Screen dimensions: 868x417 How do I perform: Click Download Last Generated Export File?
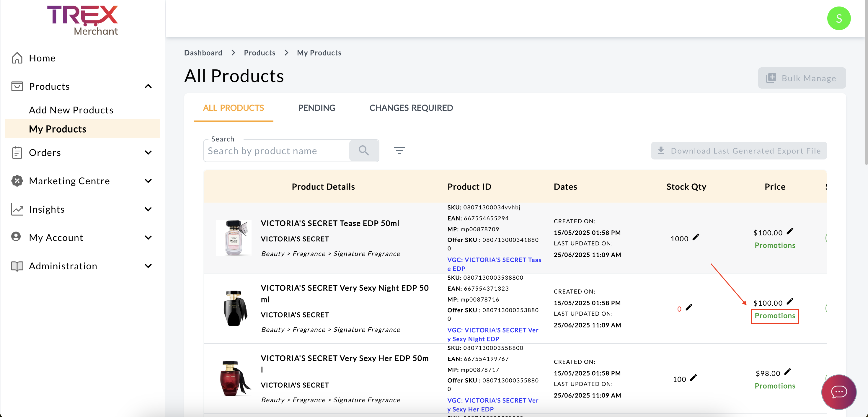pyautogui.click(x=739, y=151)
